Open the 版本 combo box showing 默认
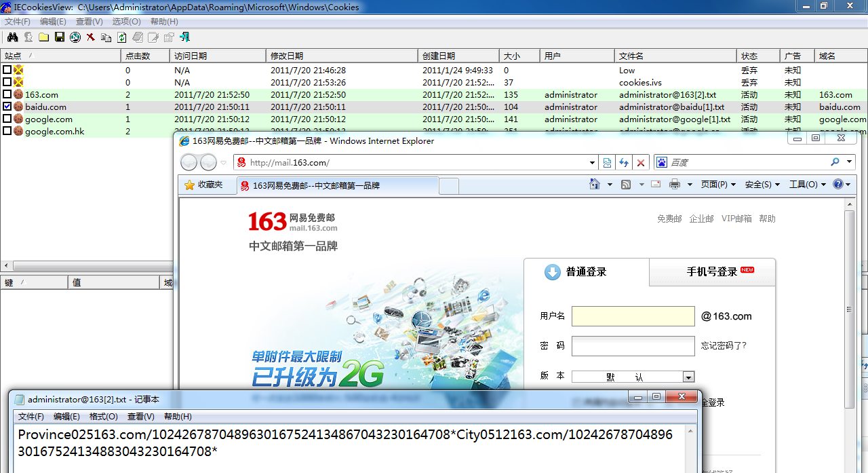This screenshot has width=868, height=473. 633,377
